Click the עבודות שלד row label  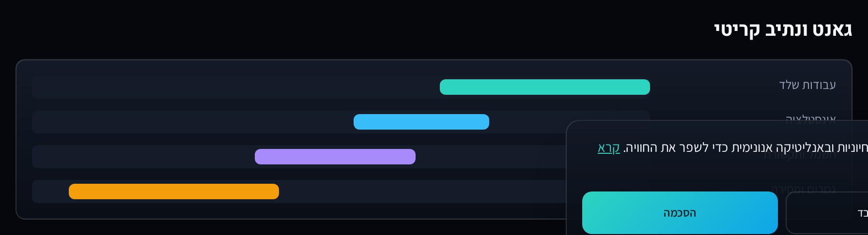[x=807, y=85]
